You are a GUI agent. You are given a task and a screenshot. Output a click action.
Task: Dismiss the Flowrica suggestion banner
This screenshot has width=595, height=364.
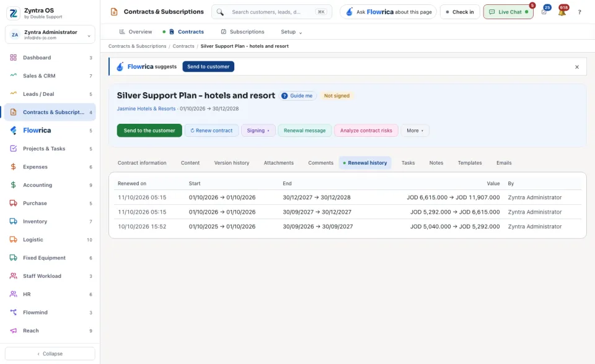coord(577,67)
